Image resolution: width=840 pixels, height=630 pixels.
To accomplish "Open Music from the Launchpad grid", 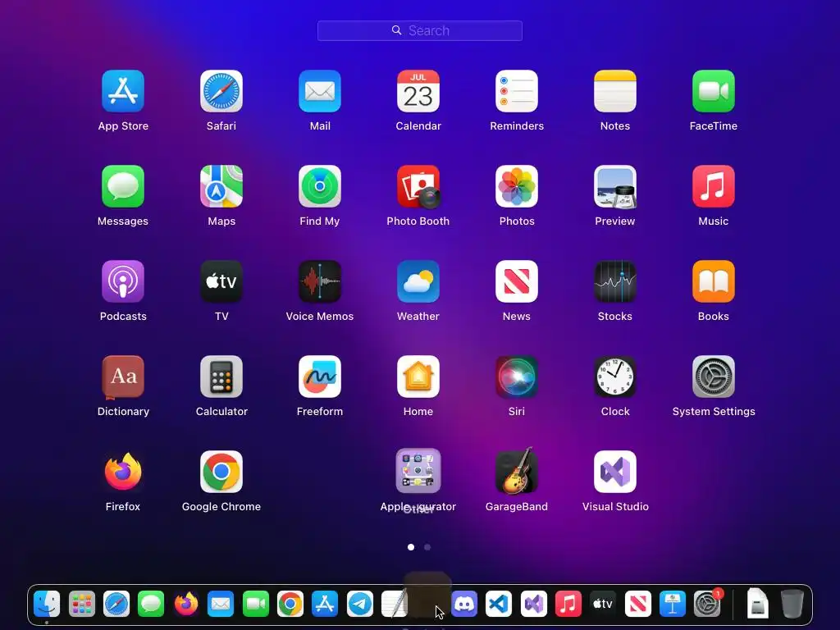I will coord(713,186).
